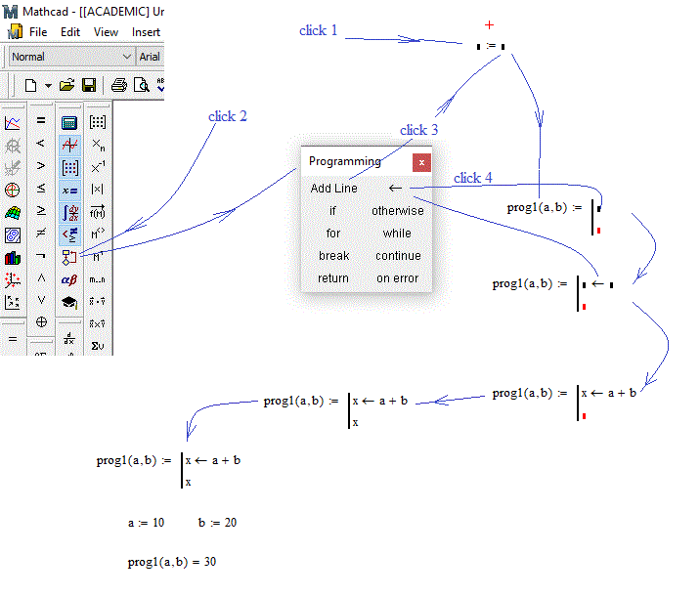Insert the greater than operator
The height and width of the screenshot is (596, 700).
(41, 165)
